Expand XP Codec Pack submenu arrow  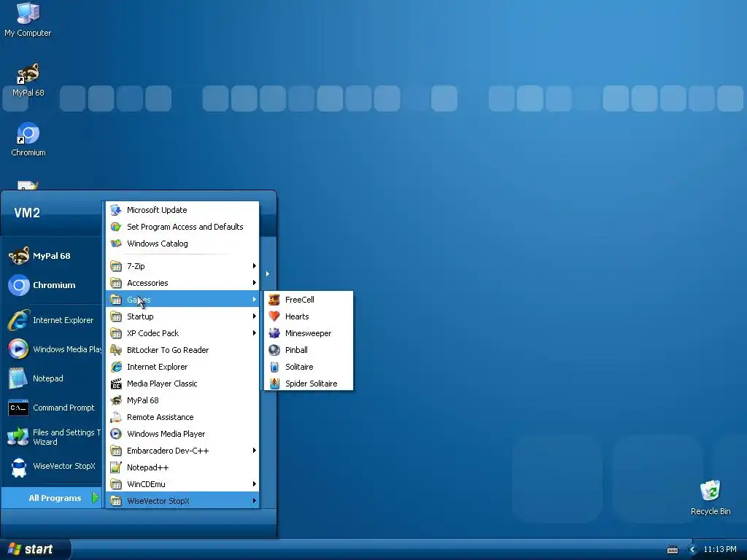(255, 332)
